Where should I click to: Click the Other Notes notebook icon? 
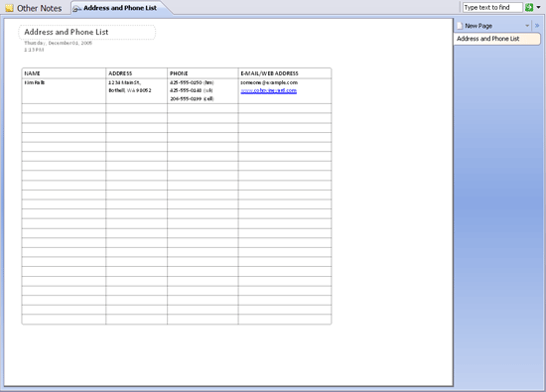point(9,8)
